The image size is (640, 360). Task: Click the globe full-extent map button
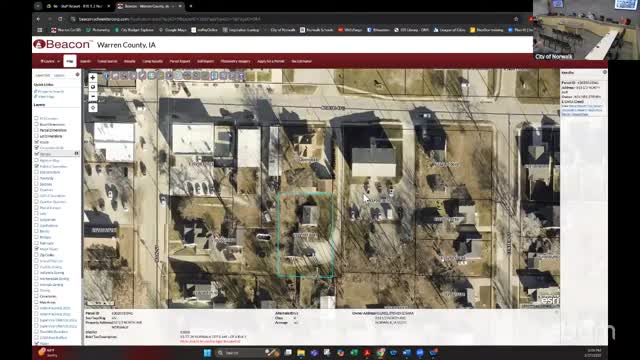pyautogui.click(x=93, y=87)
